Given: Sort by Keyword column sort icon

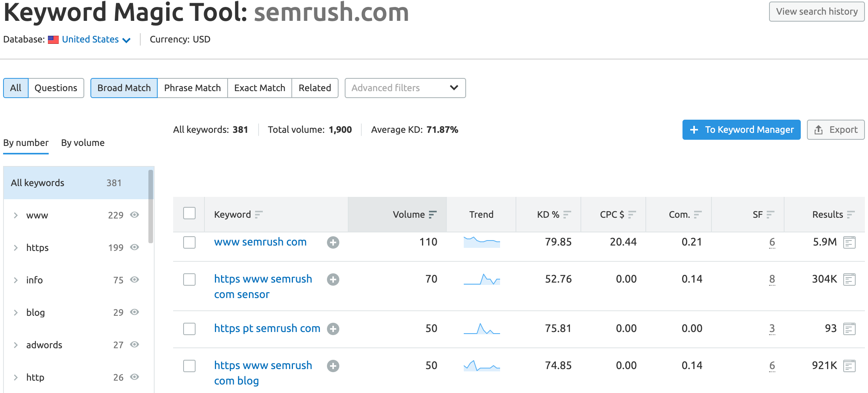Looking at the screenshot, I should point(259,215).
